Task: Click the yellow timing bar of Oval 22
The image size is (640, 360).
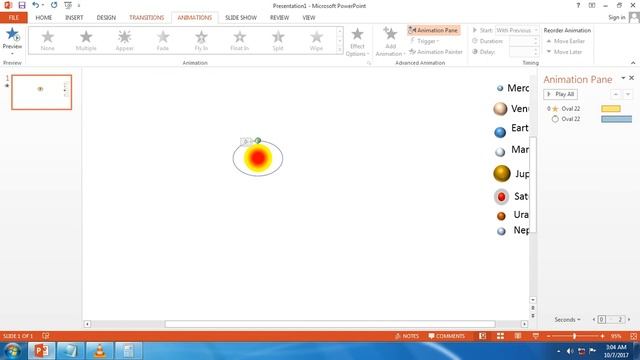Action: coord(611,109)
